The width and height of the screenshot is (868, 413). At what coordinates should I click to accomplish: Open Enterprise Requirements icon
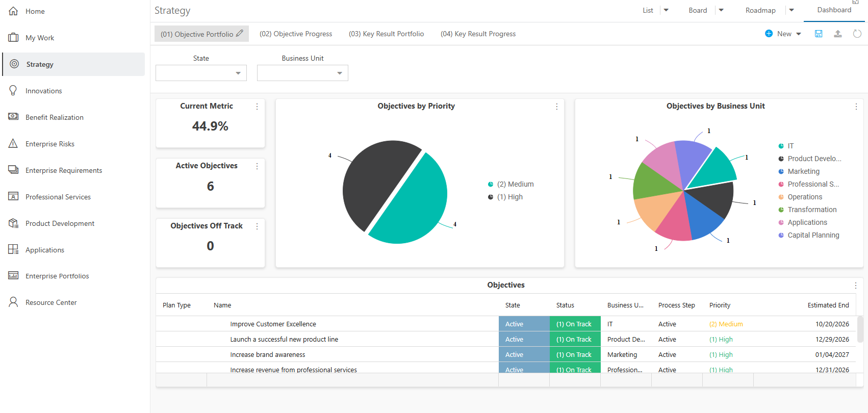(13, 170)
